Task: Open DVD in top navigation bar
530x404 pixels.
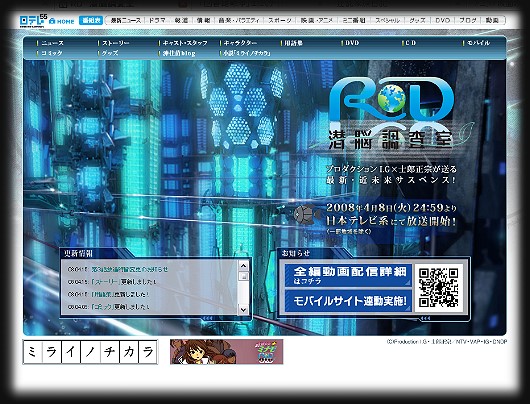Action: (x=442, y=21)
